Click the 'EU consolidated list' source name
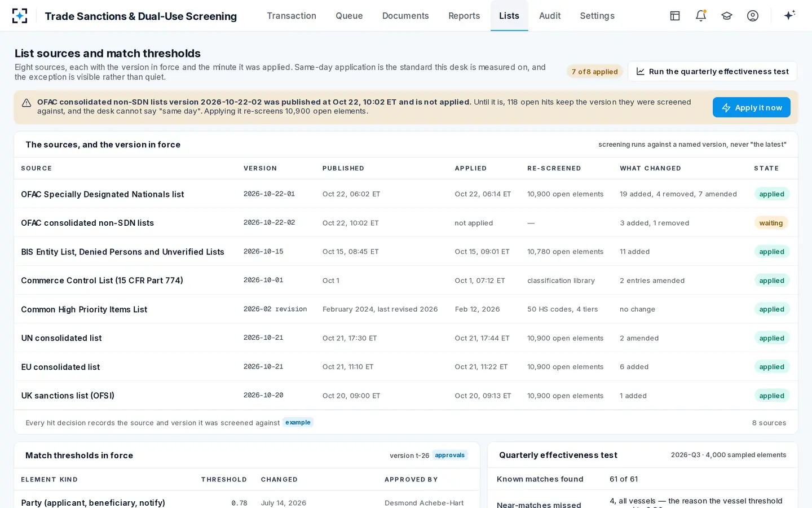Viewport: 812px width, 508px height. pos(60,367)
